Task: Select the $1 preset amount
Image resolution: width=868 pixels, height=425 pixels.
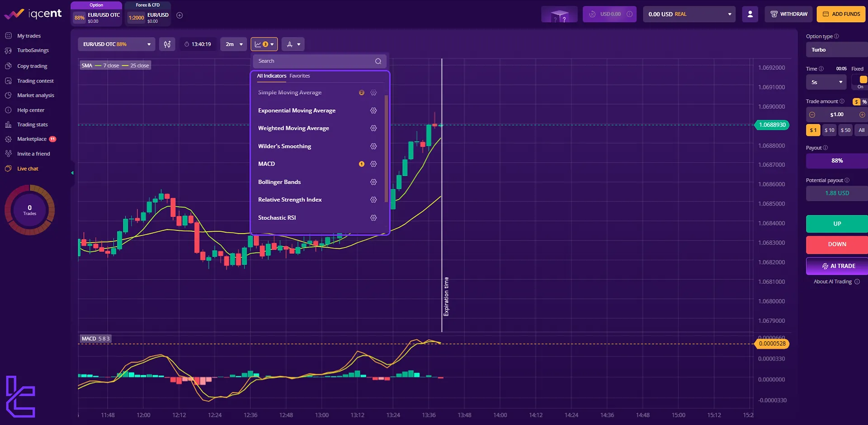Action: (813, 130)
